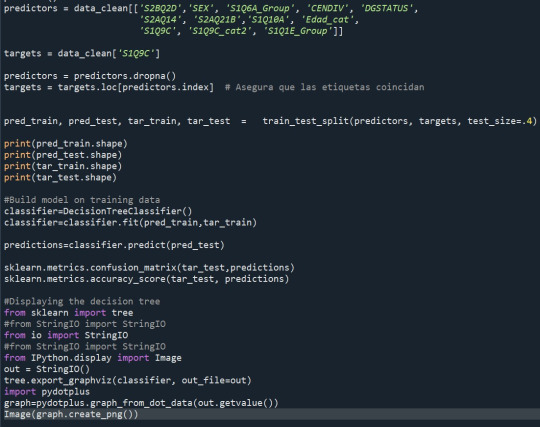
Task: Click the predictions=classifier.predict(pred_test) line
Action: pyautogui.click(x=114, y=245)
